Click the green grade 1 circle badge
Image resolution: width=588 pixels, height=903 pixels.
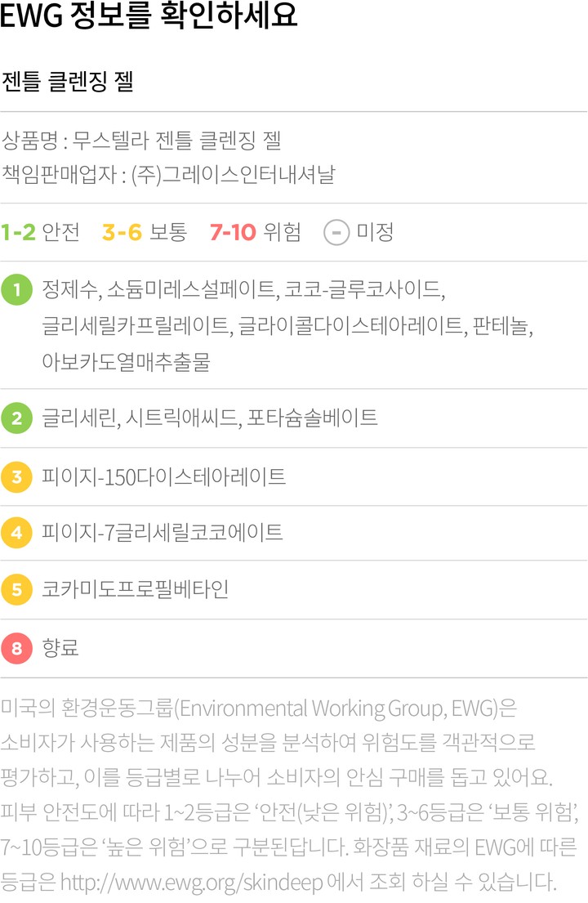tap(16, 291)
